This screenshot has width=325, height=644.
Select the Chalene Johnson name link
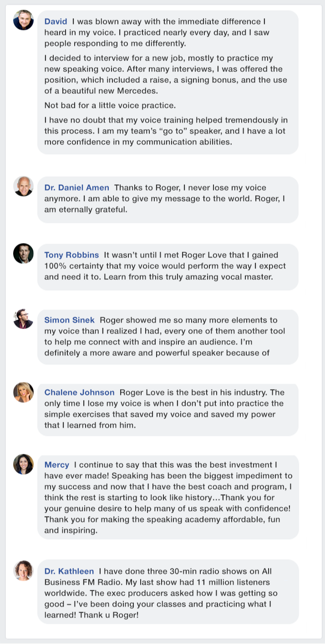point(80,392)
